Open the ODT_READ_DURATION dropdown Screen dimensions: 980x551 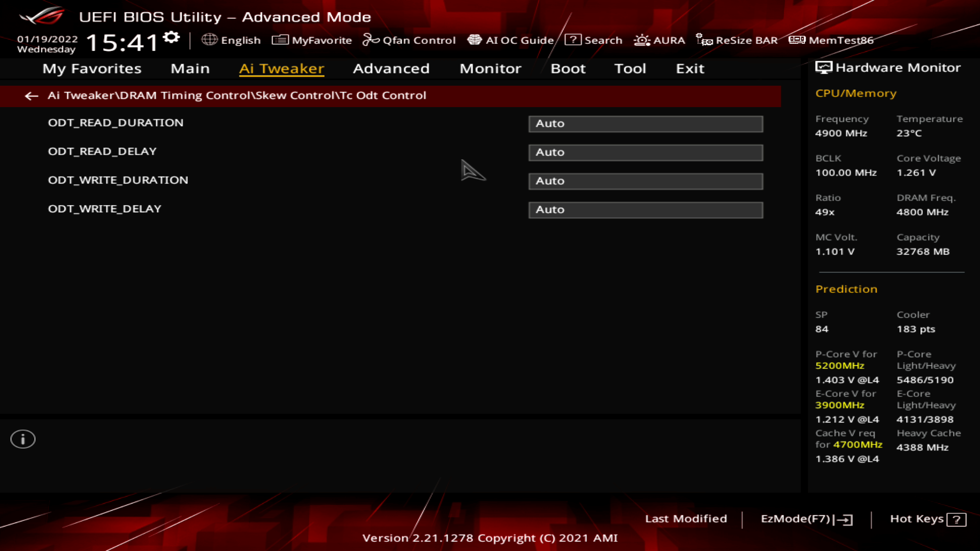click(x=646, y=123)
